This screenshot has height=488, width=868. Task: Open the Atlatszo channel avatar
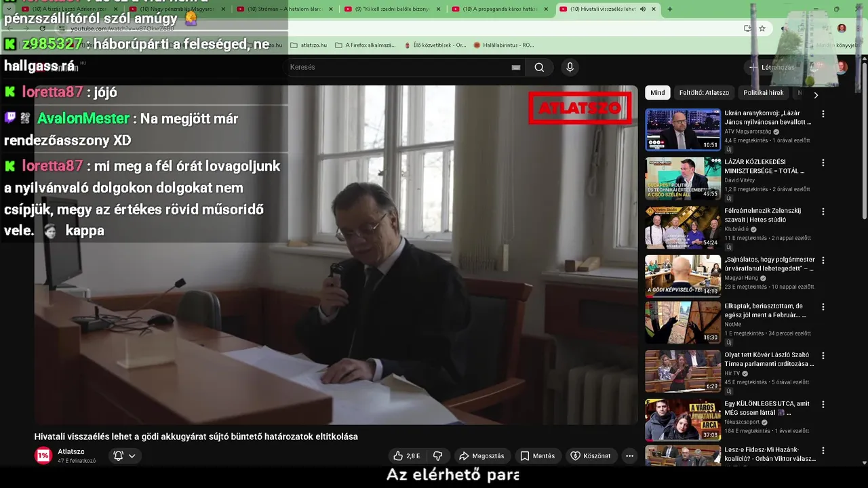43,455
